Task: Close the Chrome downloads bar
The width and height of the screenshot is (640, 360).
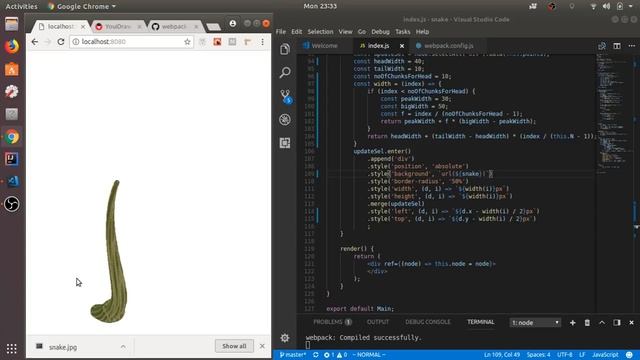Action: (x=262, y=346)
